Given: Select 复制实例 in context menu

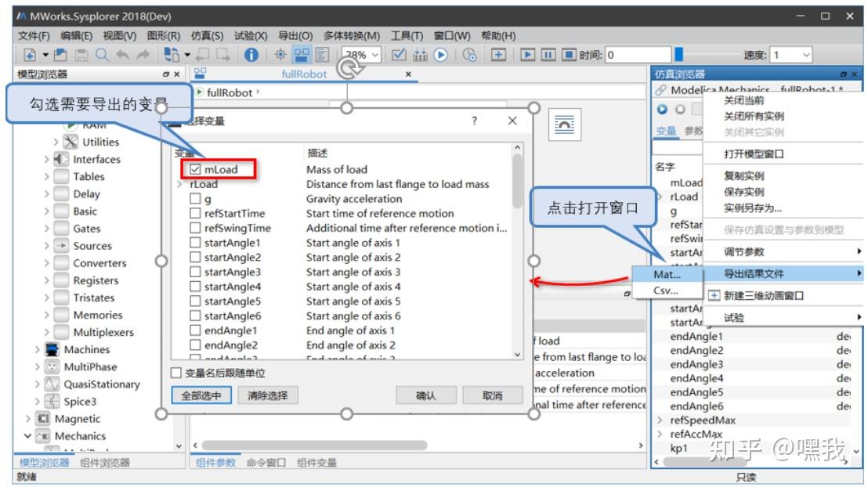Looking at the screenshot, I should click(744, 176).
